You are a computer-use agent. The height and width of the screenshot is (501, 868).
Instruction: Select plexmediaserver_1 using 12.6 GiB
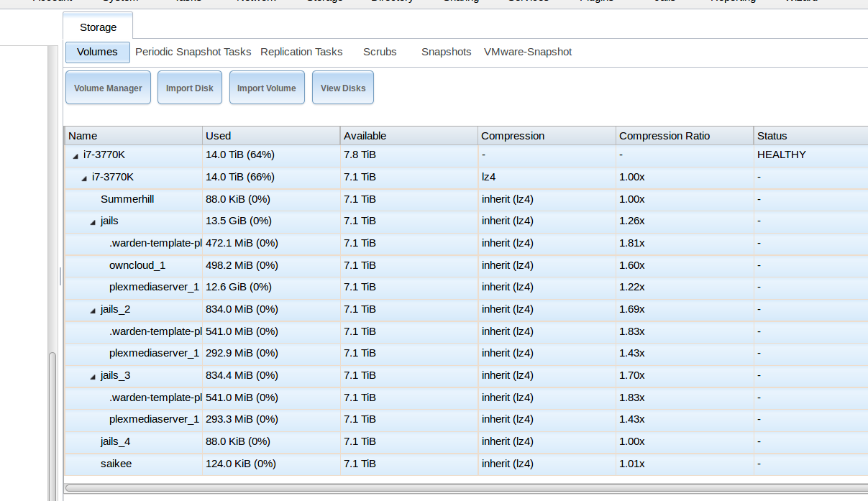154,287
